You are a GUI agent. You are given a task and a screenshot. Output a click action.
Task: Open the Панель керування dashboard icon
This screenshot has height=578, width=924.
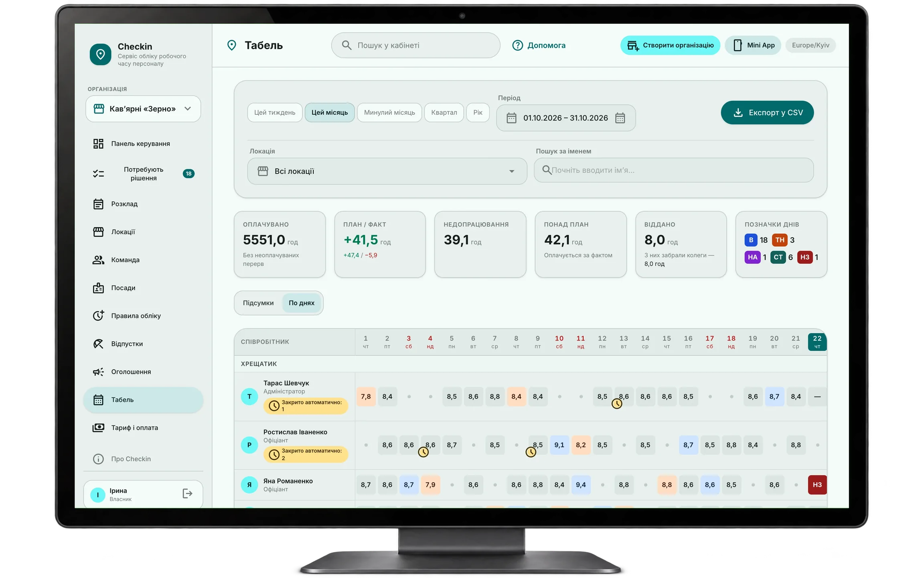pos(98,144)
